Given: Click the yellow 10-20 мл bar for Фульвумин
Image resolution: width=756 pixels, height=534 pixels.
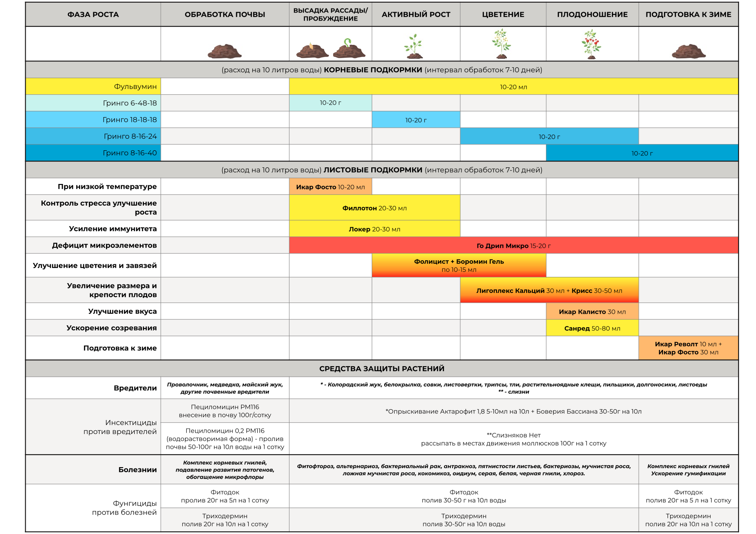Looking at the screenshot, I should click(x=514, y=86).
